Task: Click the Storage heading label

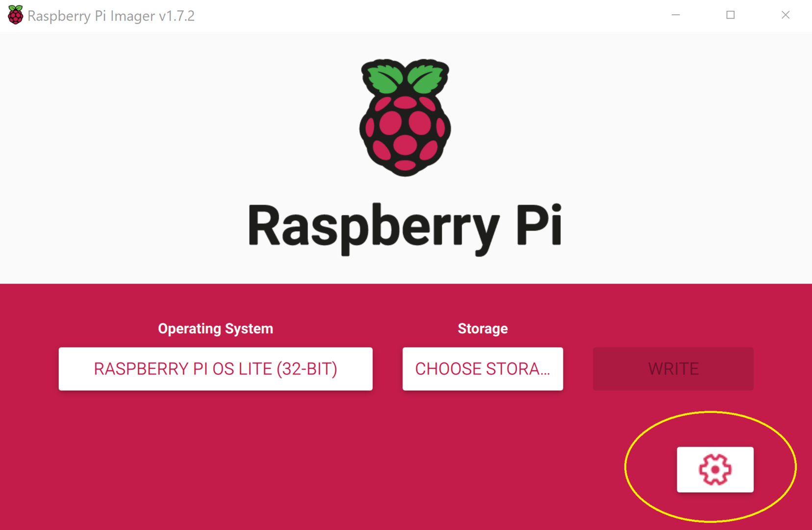Action: [x=482, y=328]
